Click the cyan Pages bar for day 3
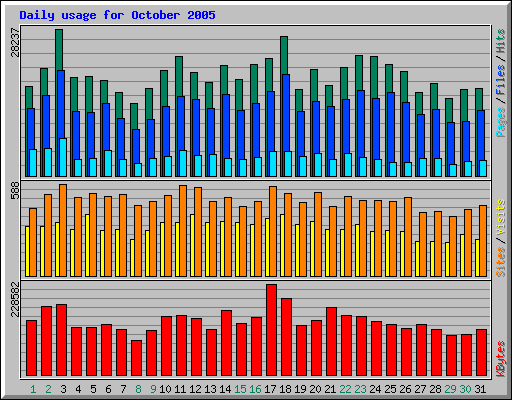The height and width of the screenshot is (400, 512). pyautogui.click(x=63, y=157)
